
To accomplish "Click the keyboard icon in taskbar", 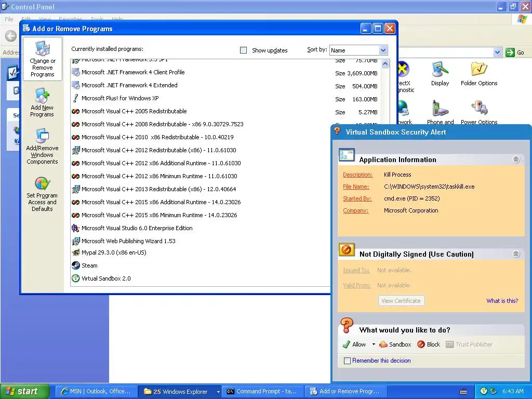I will (x=463, y=392).
